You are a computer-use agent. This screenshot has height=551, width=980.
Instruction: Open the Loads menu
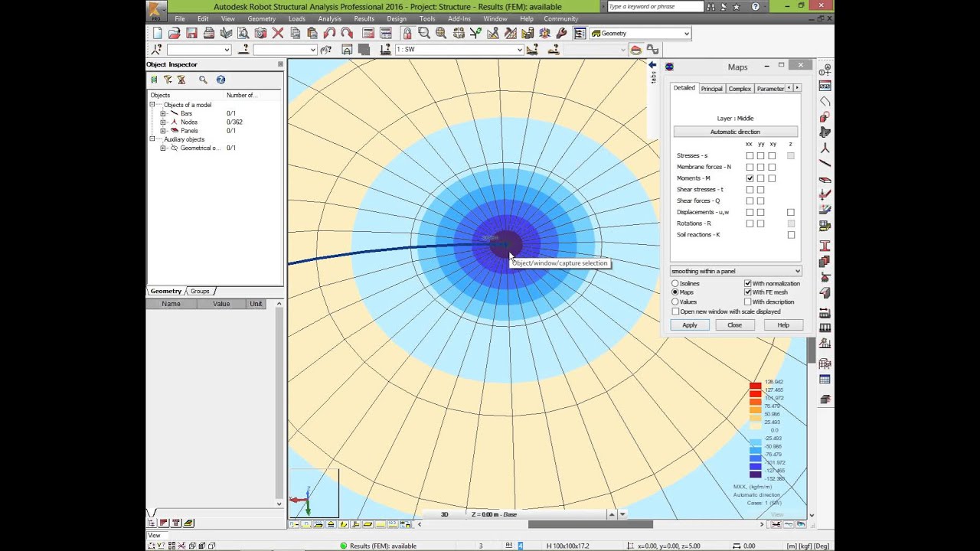pyautogui.click(x=297, y=18)
